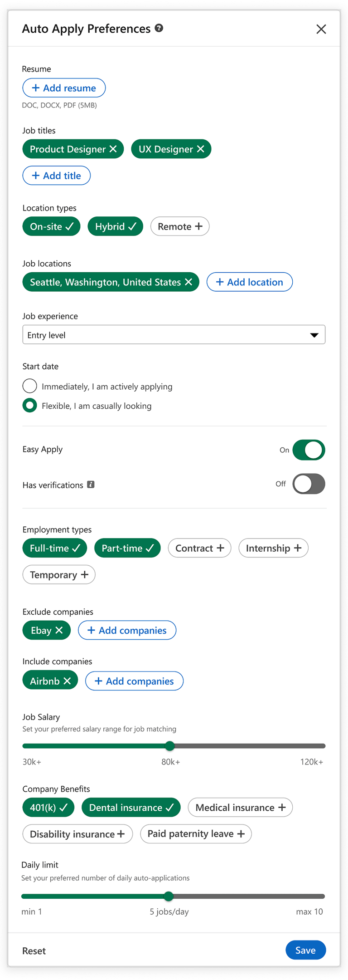Add the Contract employment type
This screenshot has height=980, width=348.
(x=199, y=548)
